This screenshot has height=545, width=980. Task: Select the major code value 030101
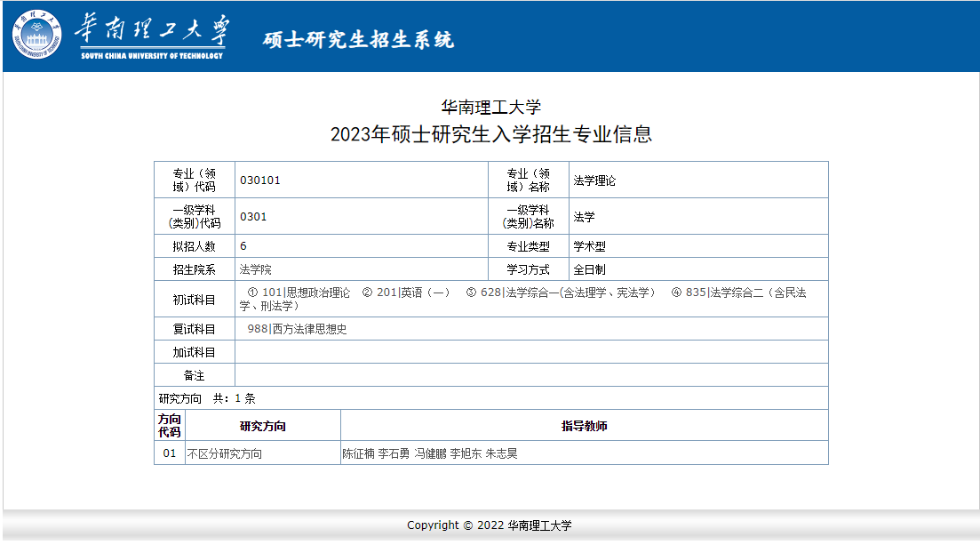pos(260,180)
